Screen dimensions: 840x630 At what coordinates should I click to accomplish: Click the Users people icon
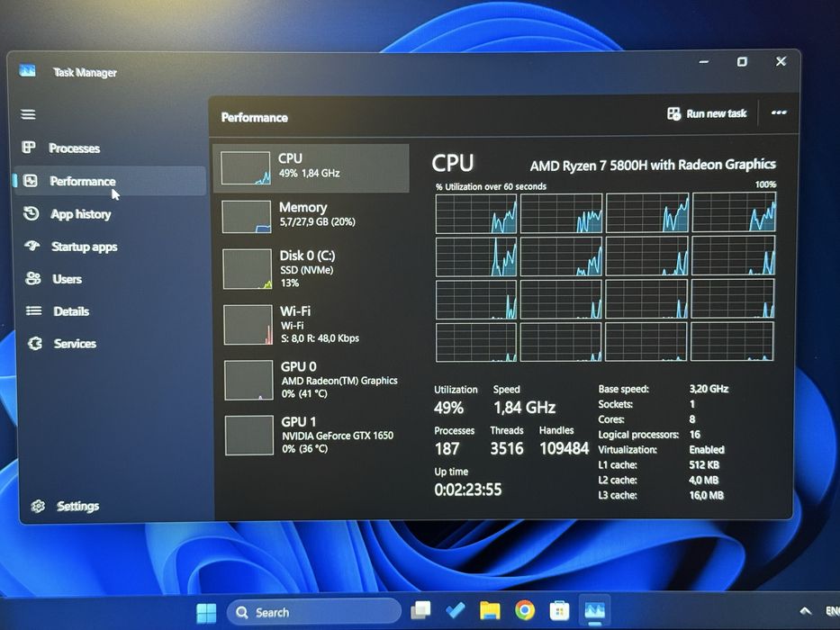(33, 279)
